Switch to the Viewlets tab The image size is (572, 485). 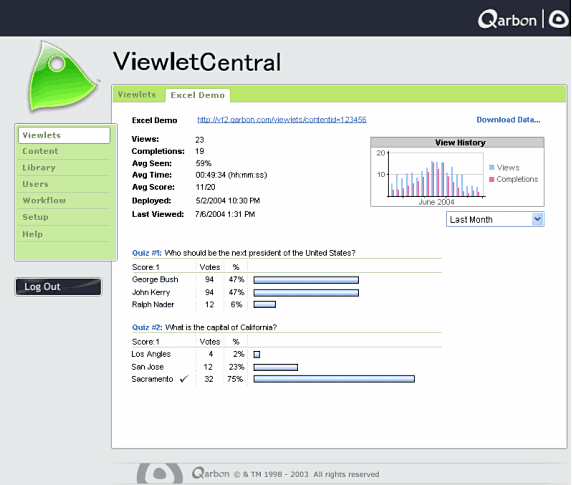pos(137,94)
